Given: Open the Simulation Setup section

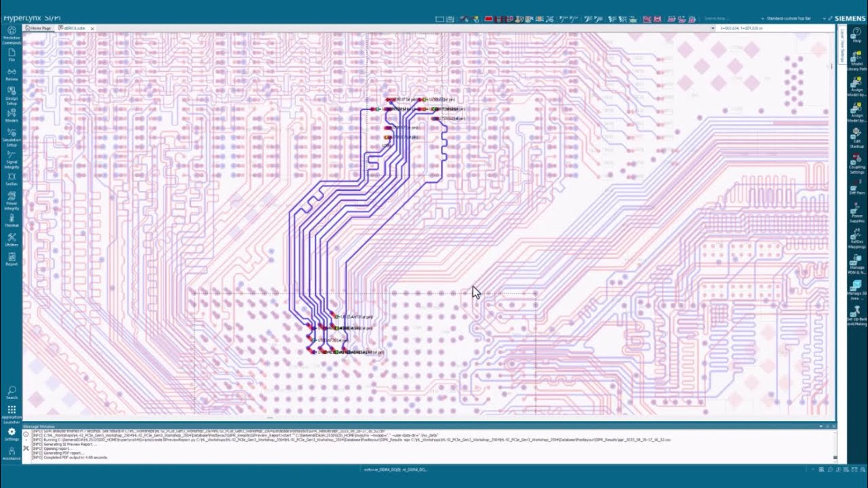Looking at the screenshot, I should (x=12, y=138).
